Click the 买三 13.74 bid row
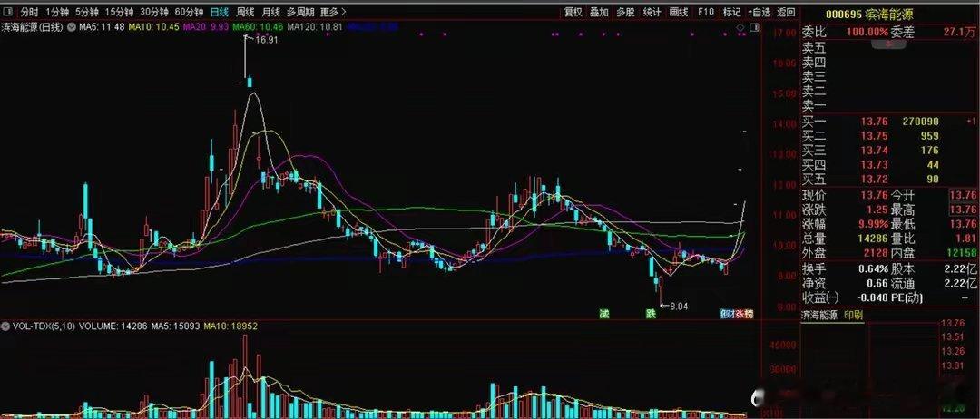Image resolution: width=980 pixels, height=419 pixels. (x=889, y=151)
